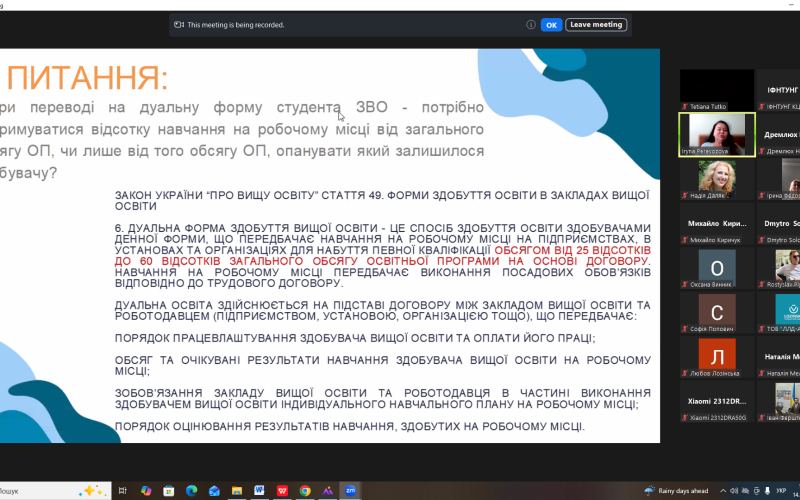Open WPS Office from the taskbar

tap(282, 491)
